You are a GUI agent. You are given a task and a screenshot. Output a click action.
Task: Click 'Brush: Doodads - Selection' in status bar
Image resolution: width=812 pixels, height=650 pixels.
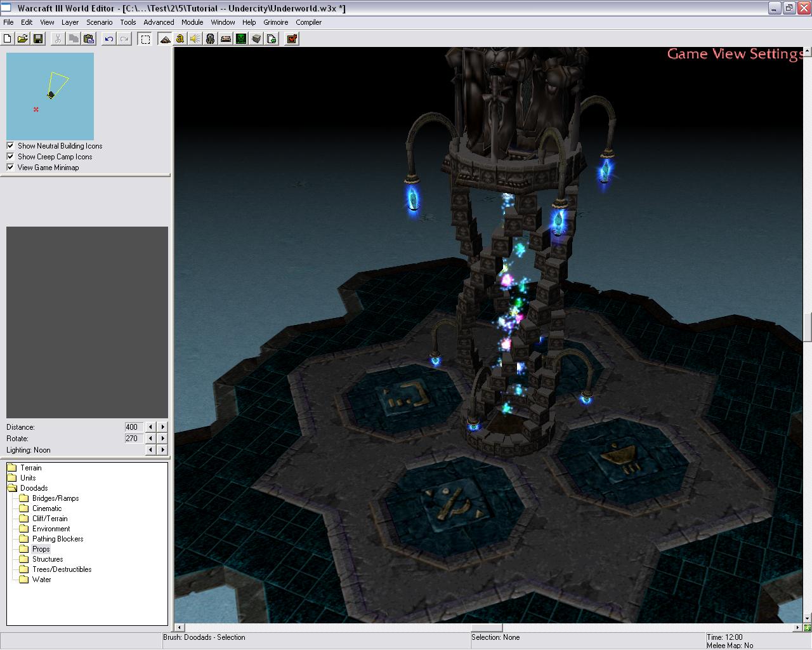(x=204, y=637)
